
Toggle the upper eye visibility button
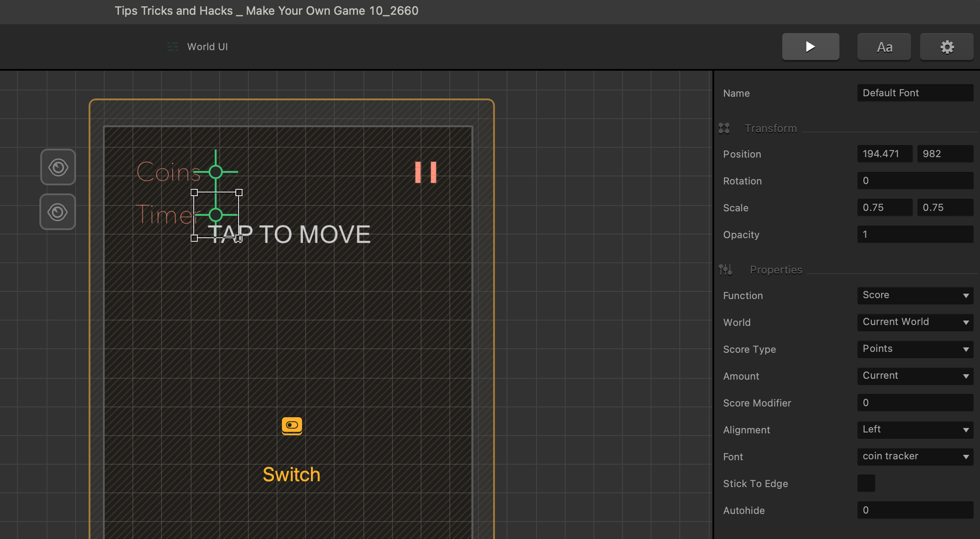tap(58, 167)
